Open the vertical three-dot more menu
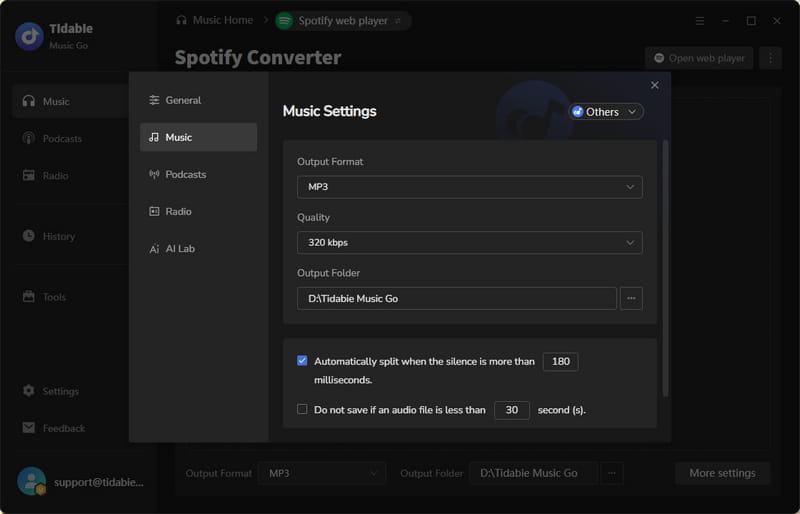Screen dimensions: 800x514 [770, 58]
